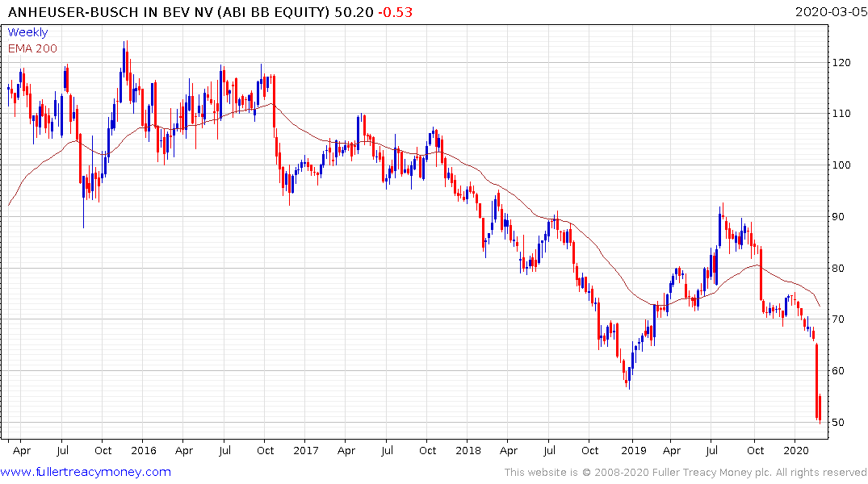Screen dimensions: 868x484
Task: Click the 2017 label on time axis
Action: tap(305, 450)
